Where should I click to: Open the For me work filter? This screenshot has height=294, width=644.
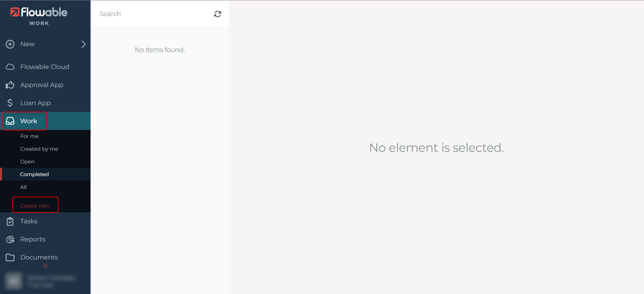click(x=30, y=136)
